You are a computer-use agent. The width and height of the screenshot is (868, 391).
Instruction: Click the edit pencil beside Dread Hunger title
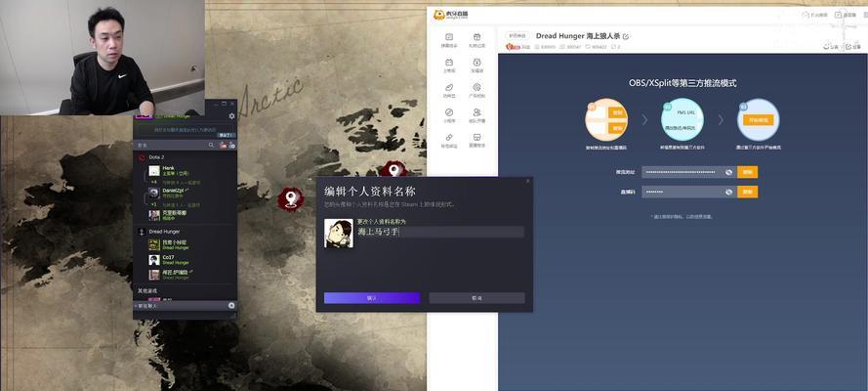(626, 36)
